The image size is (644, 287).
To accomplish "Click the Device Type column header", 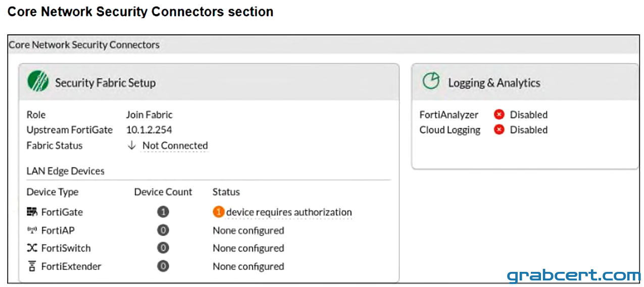I will pos(53,192).
